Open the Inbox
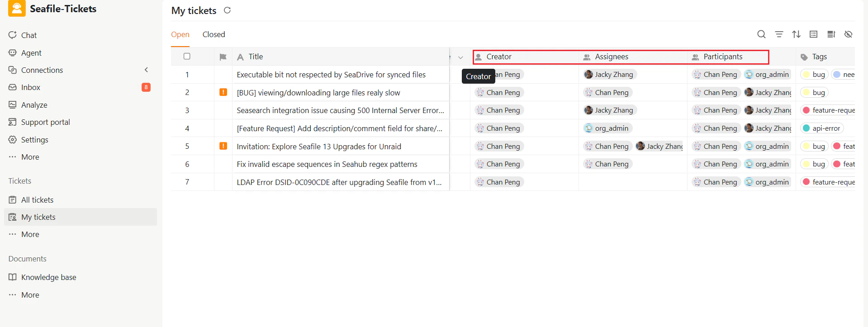This screenshot has width=868, height=327. tap(30, 87)
